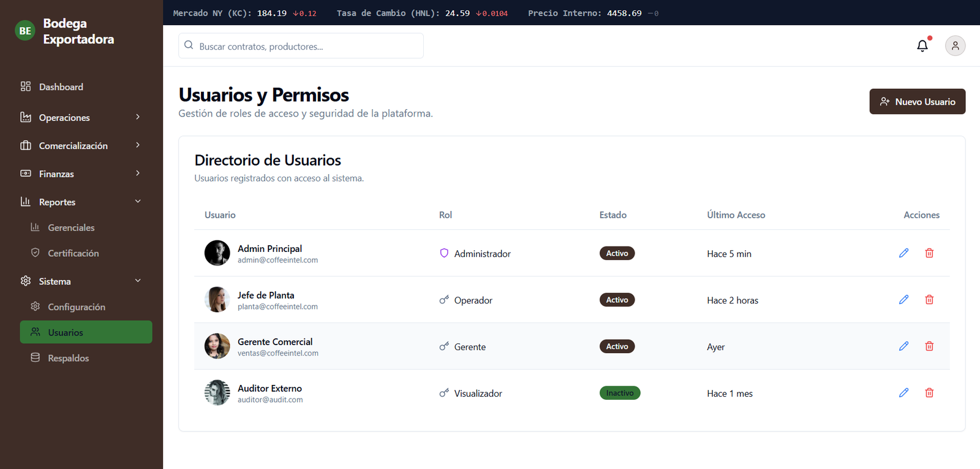Viewport: 980px width, 469px height.
Task: Click the Tasa de Cambio (HNL) ticker
Action: coord(422,13)
